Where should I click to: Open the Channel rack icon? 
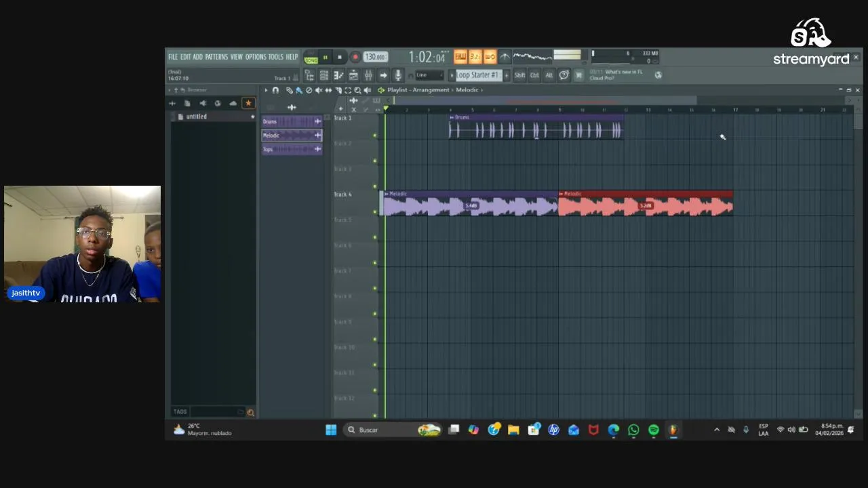[324, 75]
